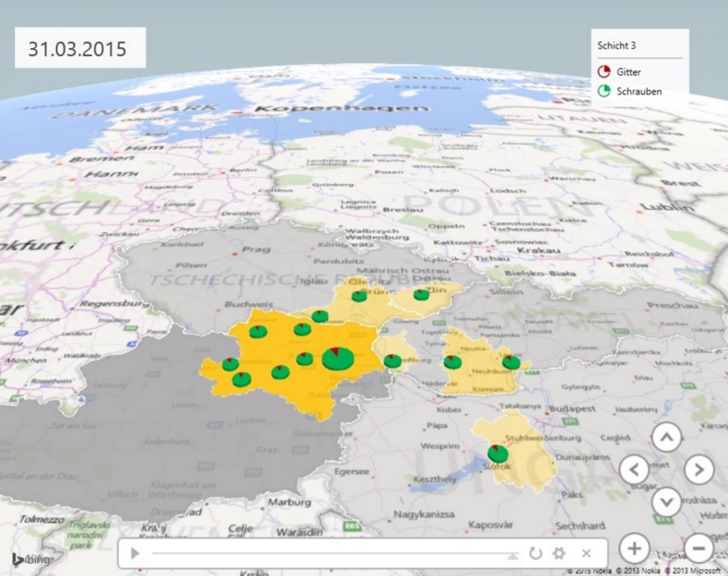Rotate the map right with the right arrow

pyautogui.click(x=699, y=470)
